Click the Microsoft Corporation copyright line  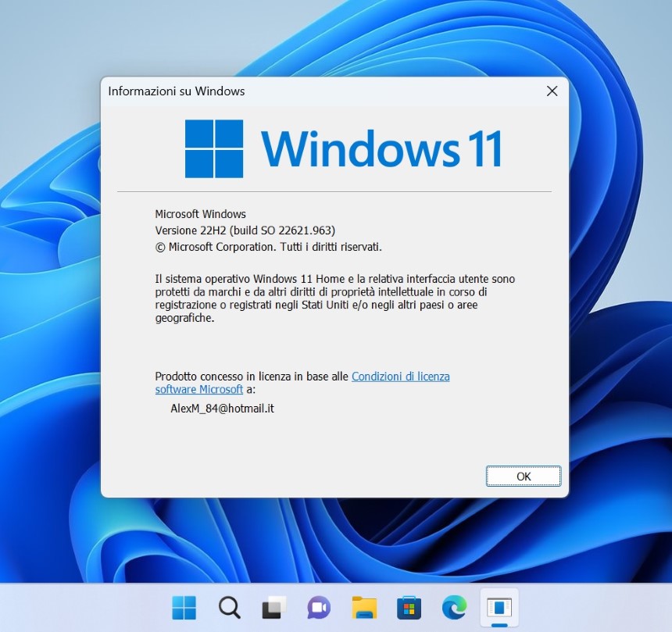(268, 247)
